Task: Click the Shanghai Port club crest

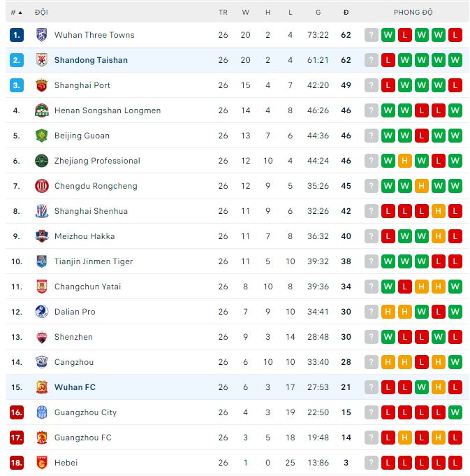Action: click(x=41, y=85)
